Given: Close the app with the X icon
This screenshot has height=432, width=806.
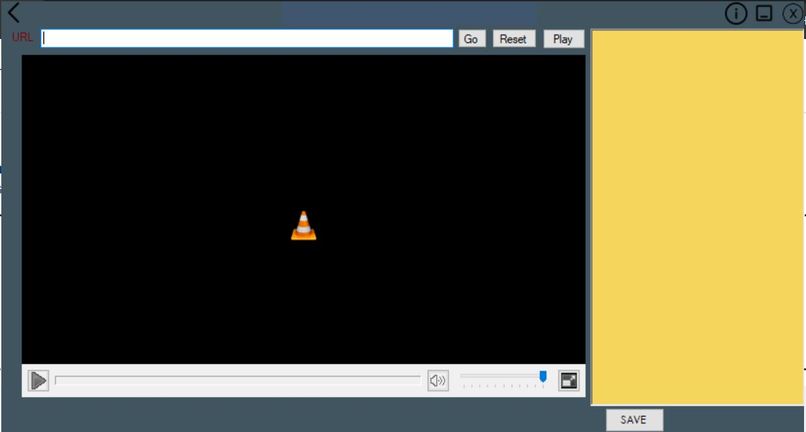Looking at the screenshot, I should pyautogui.click(x=793, y=14).
